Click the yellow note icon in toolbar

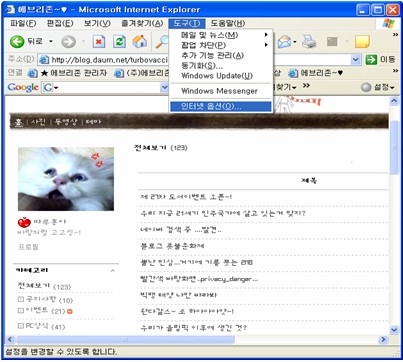[362, 42]
